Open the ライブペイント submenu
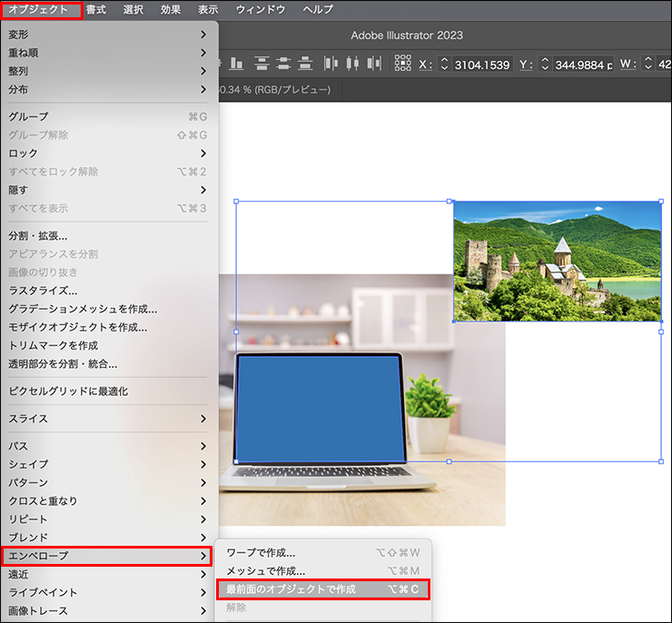 [x=108, y=592]
